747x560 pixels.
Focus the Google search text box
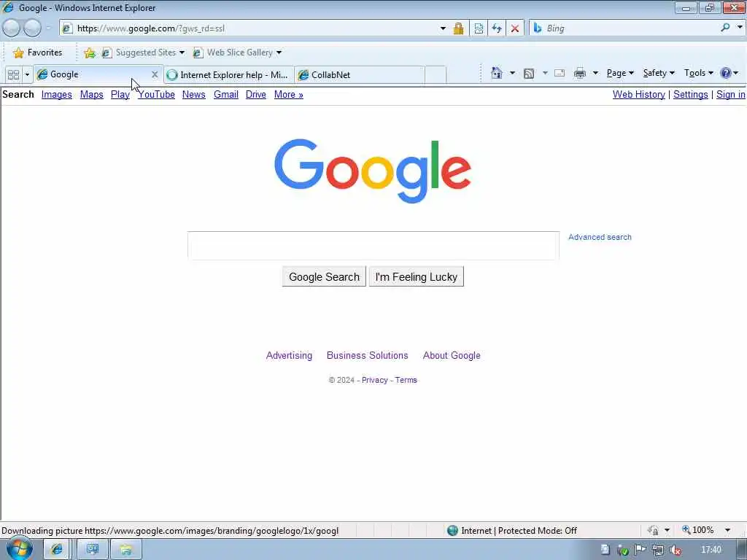(x=373, y=246)
